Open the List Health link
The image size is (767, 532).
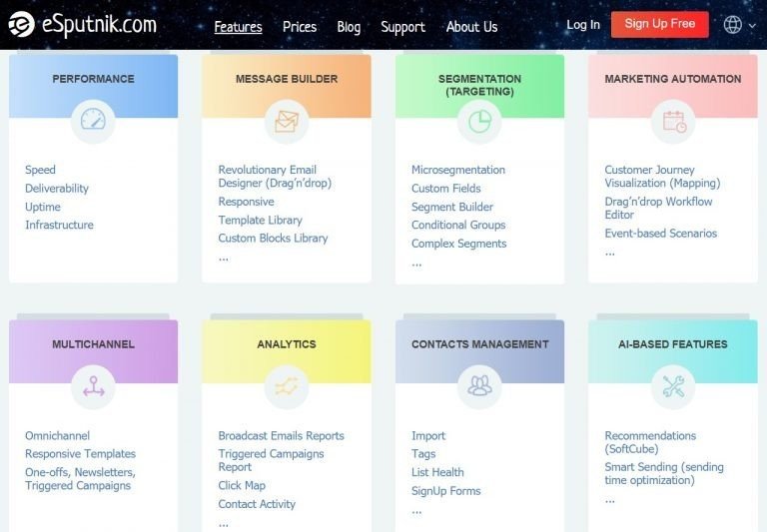click(x=437, y=472)
